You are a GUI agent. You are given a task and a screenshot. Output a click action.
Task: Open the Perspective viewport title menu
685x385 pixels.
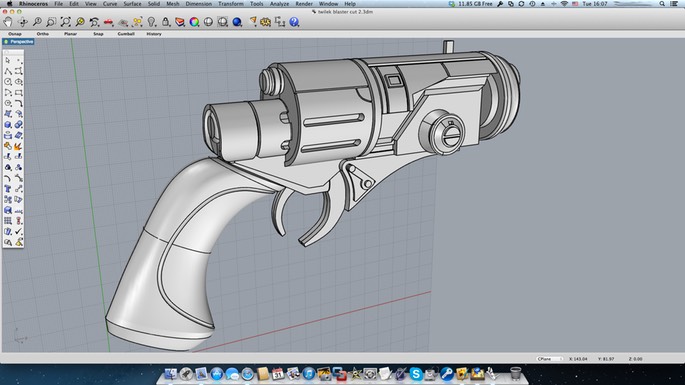[x=18, y=42]
